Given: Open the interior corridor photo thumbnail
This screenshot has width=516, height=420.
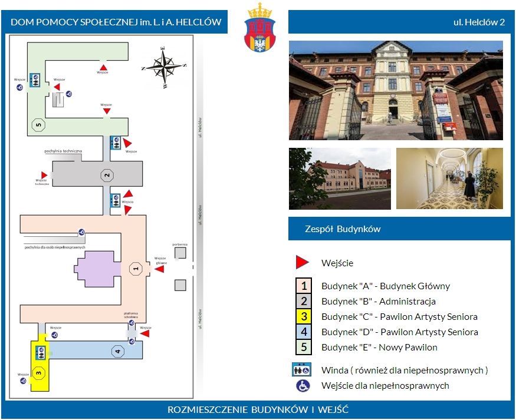Looking at the screenshot, I should coord(449,178).
